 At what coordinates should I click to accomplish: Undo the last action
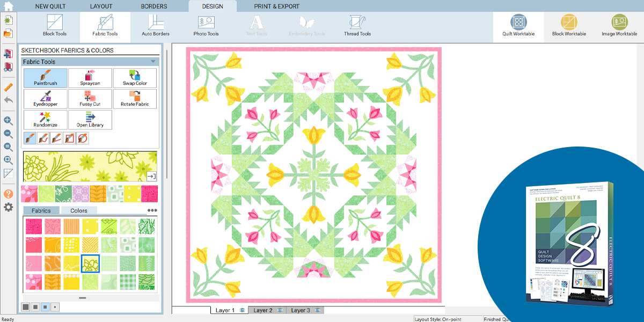coord(8,100)
